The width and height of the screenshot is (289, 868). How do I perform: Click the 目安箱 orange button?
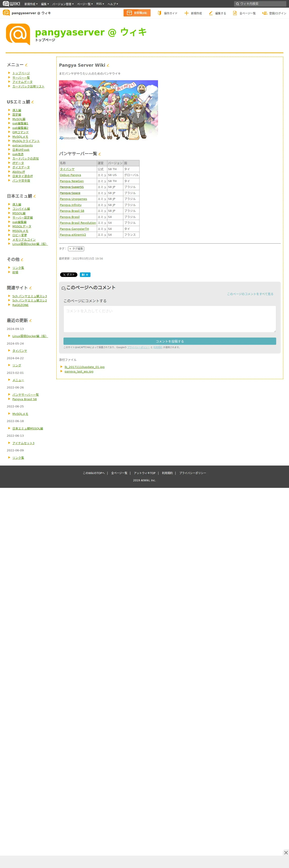pos(137,13)
